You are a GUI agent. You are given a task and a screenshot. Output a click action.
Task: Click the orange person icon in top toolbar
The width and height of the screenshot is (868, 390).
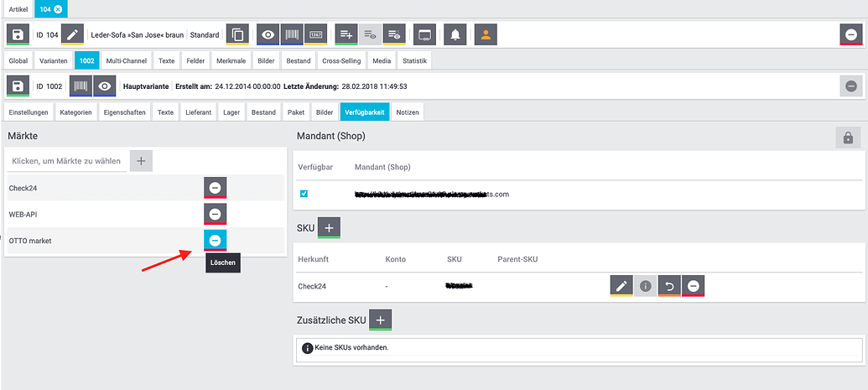pyautogui.click(x=486, y=35)
